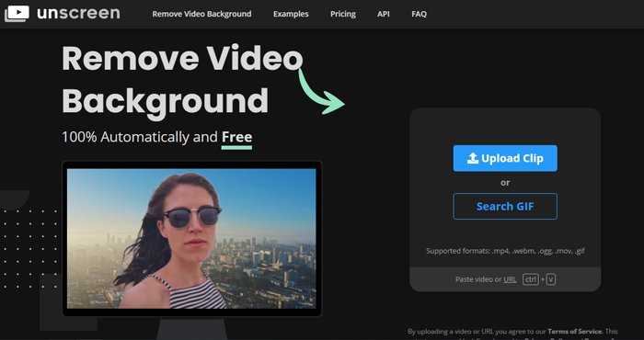Click the demo video preview of woman
Screen dimensions: 644x340
(191, 238)
